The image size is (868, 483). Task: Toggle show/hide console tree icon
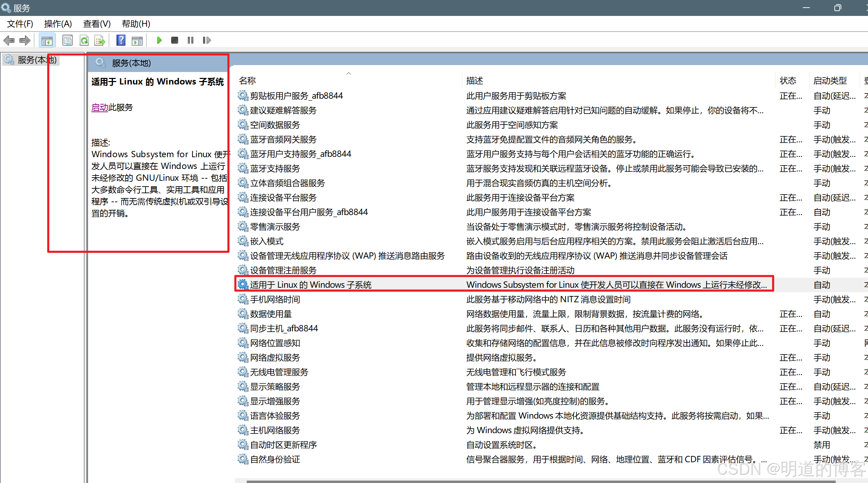(47, 41)
